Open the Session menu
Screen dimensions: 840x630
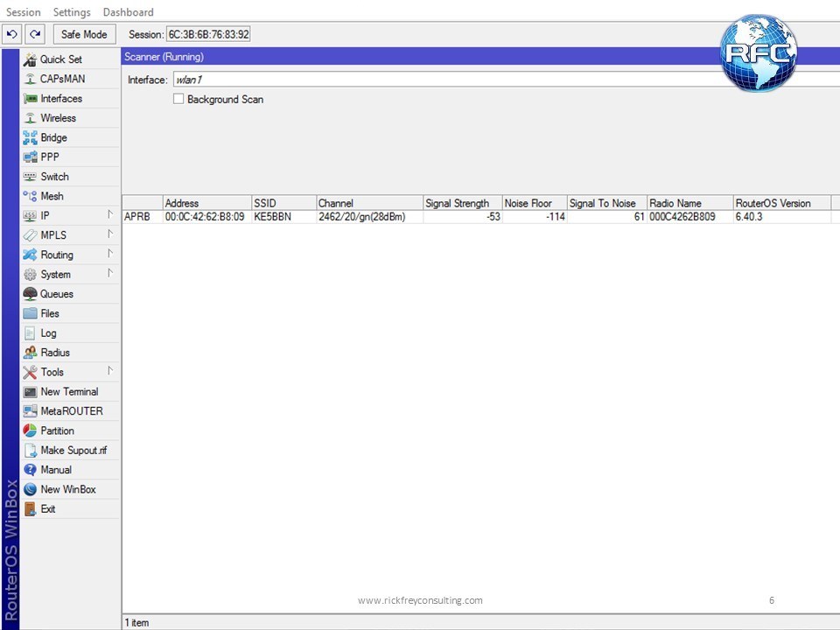[24, 12]
